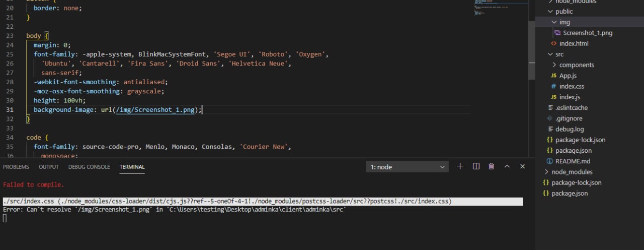The width and height of the screenshot is (644, 250).
Task: Open index.css from the file explorer
Action: (572, 86)
